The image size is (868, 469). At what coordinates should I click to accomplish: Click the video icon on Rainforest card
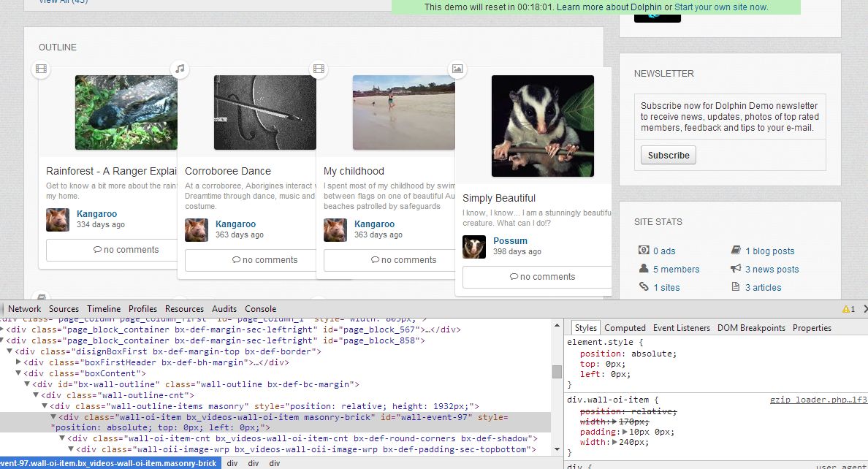coord(41,69)
